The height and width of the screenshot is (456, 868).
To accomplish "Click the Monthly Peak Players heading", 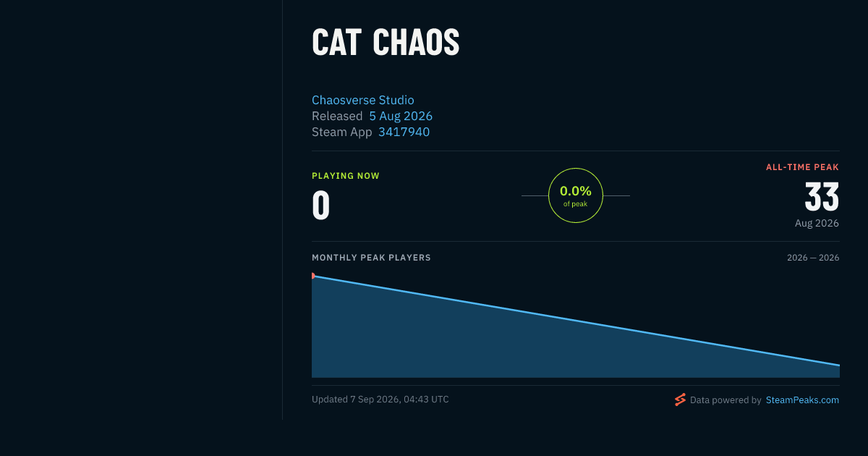I will point(371,258).
